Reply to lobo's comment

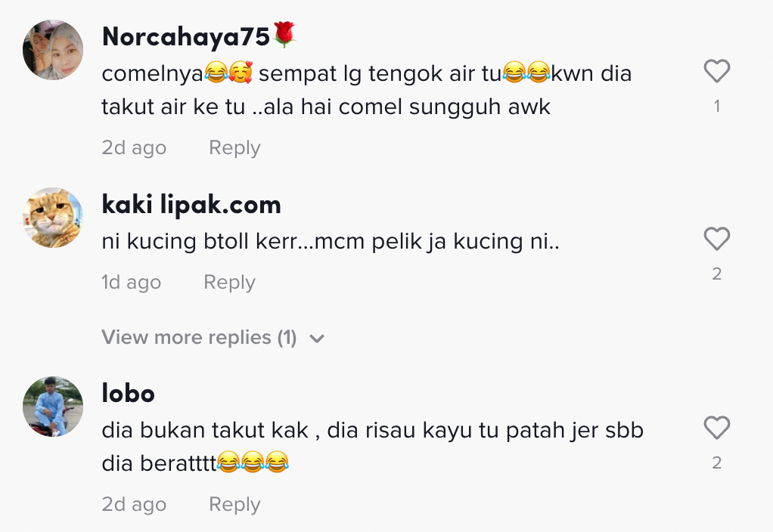[234, 504]
